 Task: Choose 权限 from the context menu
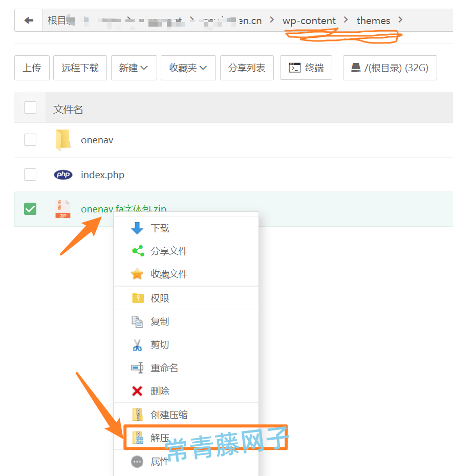(x=186, y=298)
